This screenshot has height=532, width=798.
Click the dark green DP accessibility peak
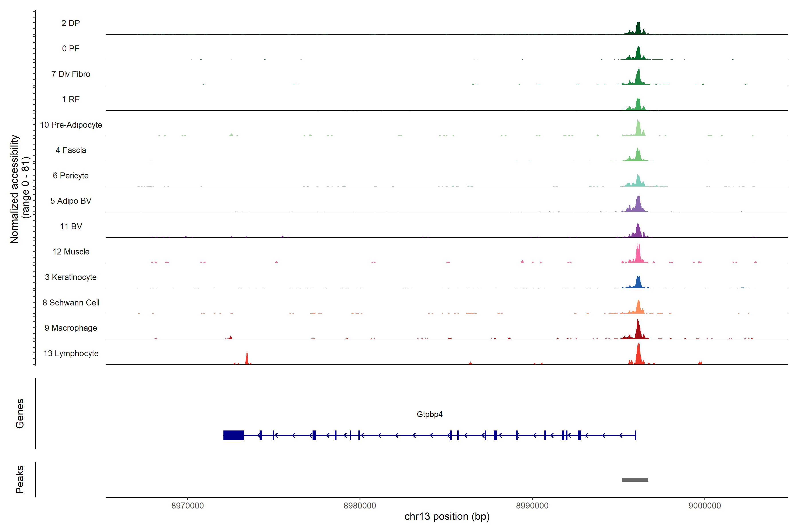pyautogui.click(x=638, y=29)
